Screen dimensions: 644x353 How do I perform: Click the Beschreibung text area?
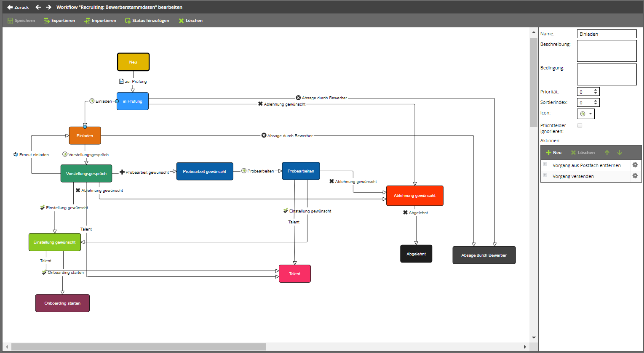pyautogui.click(x=607, y=51)
